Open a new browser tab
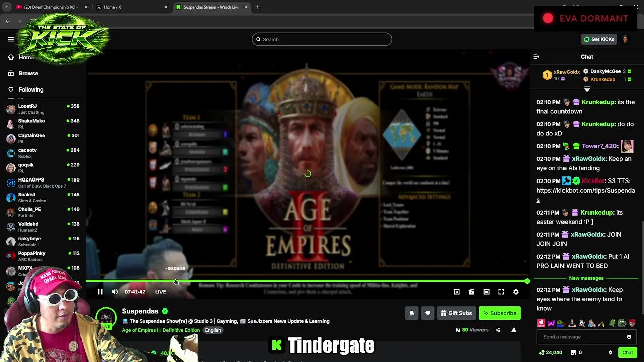 click(x=258, y=7)
